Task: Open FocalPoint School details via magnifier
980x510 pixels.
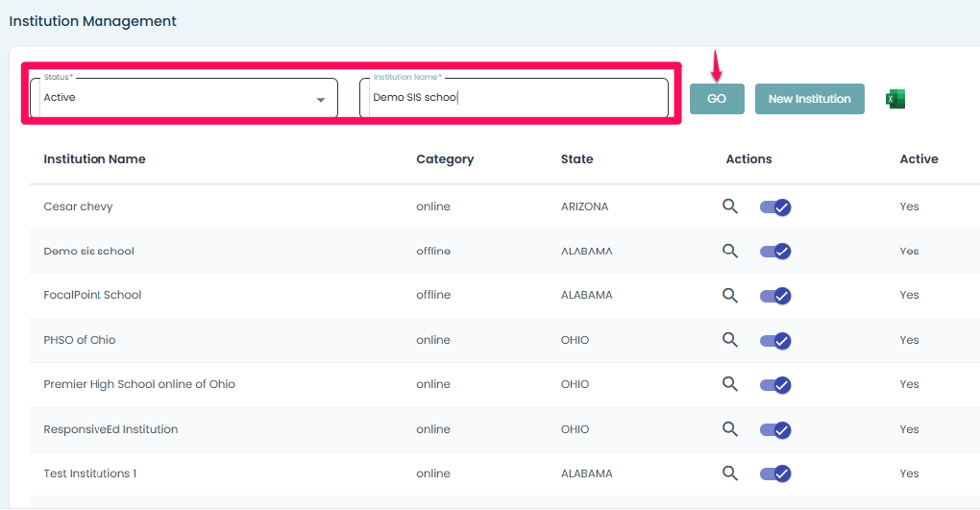Action: [x=730, y=295]
